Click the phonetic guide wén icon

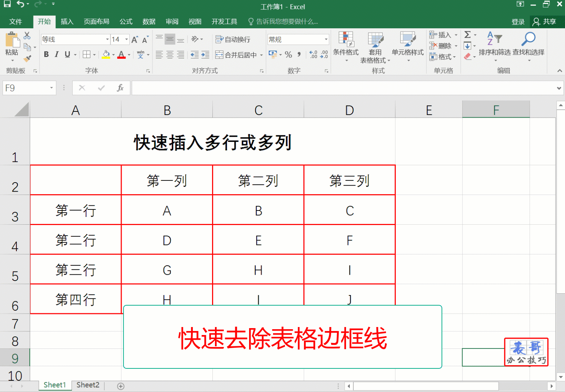coord(141,54)
